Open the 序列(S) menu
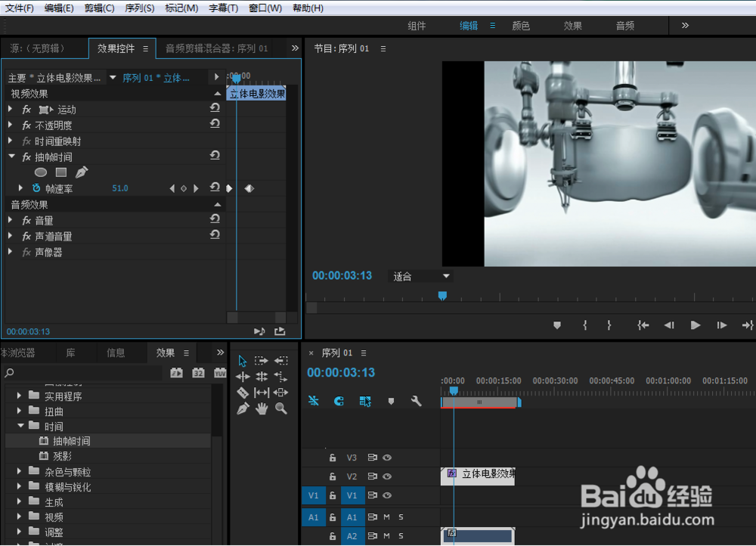This screenshot has height=546, width=756. coord(139,8)
